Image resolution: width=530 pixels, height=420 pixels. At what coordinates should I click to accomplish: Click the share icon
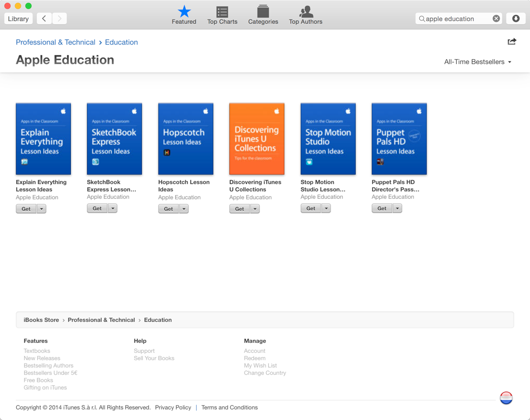[512, 42]
